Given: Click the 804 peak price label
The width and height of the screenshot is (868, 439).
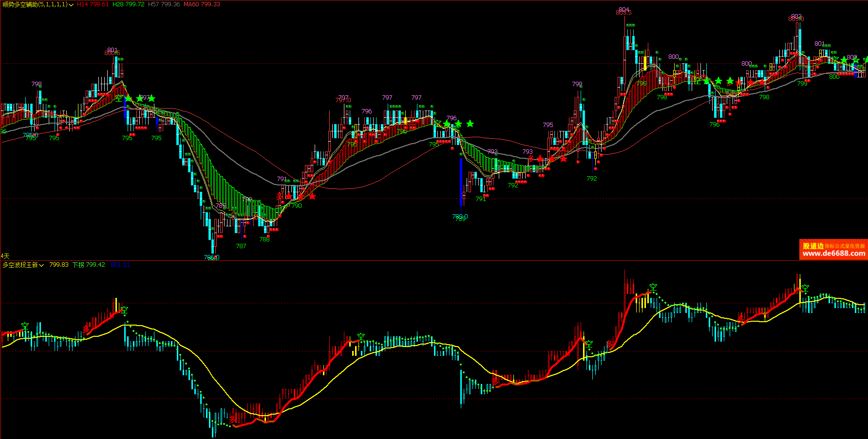Looking at the screenshot, I should (x=624, y=10).
